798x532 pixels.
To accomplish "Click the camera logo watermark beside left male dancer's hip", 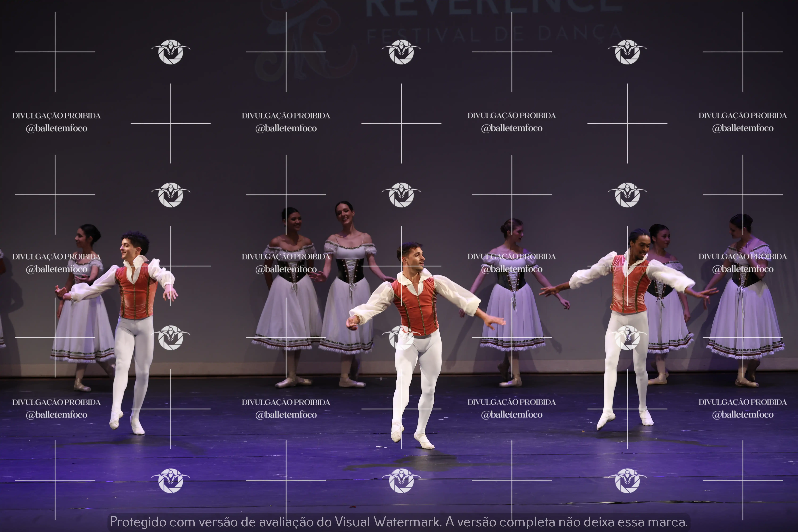I will [171, 338].
